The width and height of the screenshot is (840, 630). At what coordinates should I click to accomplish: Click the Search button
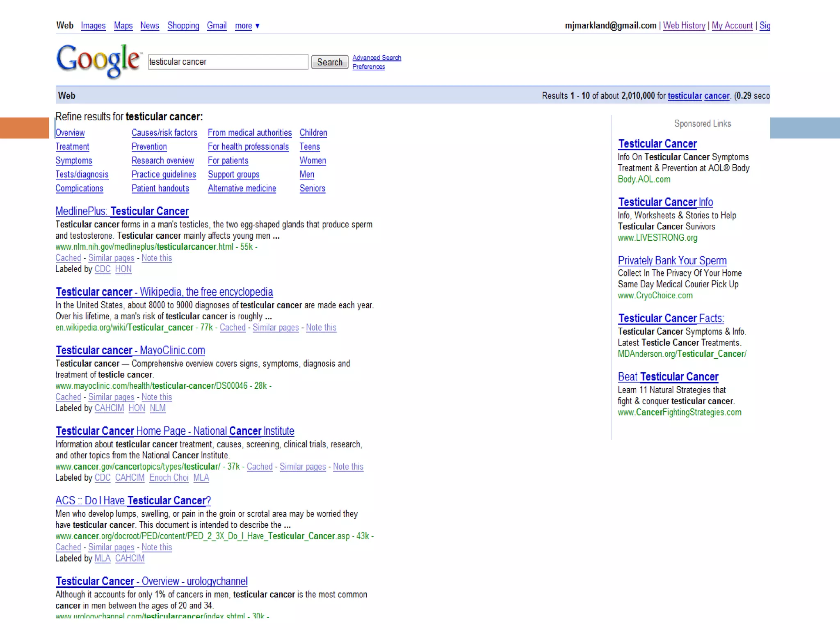pyautogui.click(x=329, y=62)
